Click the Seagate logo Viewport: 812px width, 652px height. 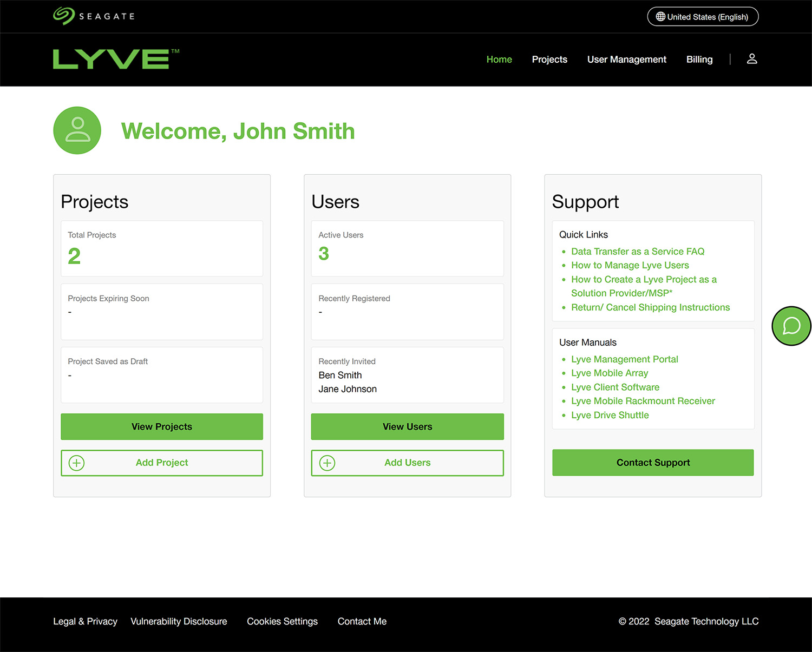[94, 16]
